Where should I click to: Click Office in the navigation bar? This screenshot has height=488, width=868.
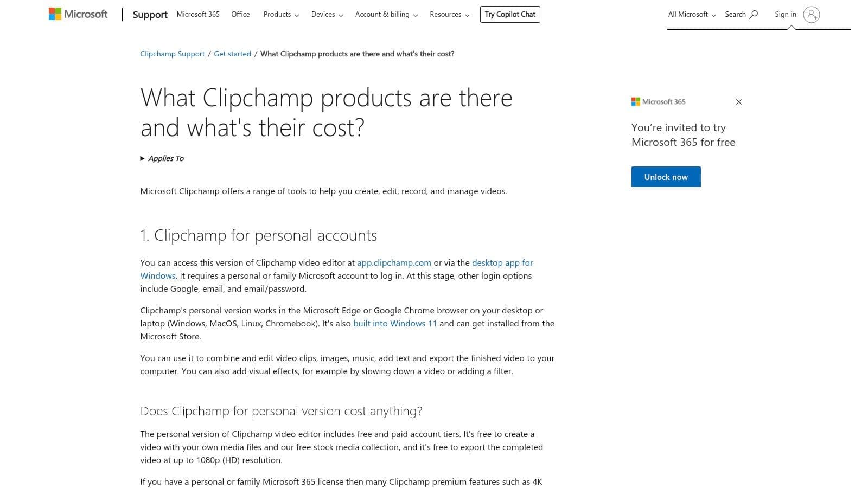pyautogui.click(x=240, y=15)
